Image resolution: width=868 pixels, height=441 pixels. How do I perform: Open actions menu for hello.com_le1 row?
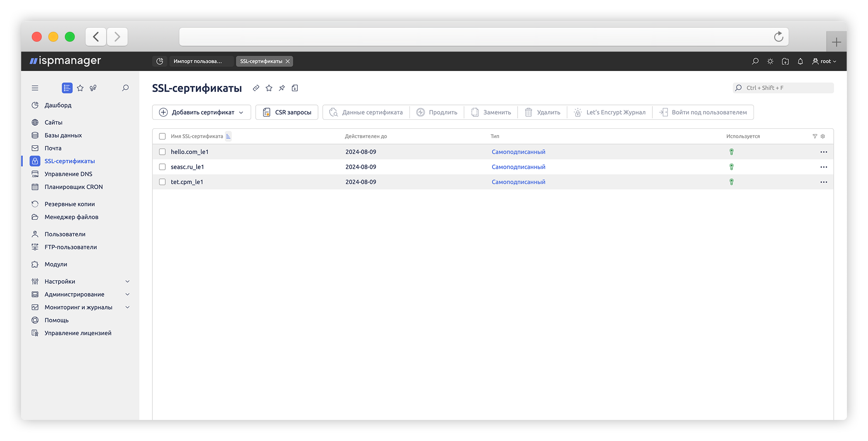[x=823, y=152]
